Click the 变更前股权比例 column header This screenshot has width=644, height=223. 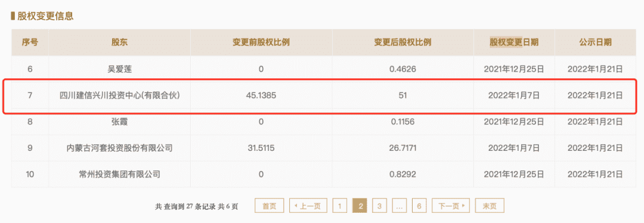[261, 42]
